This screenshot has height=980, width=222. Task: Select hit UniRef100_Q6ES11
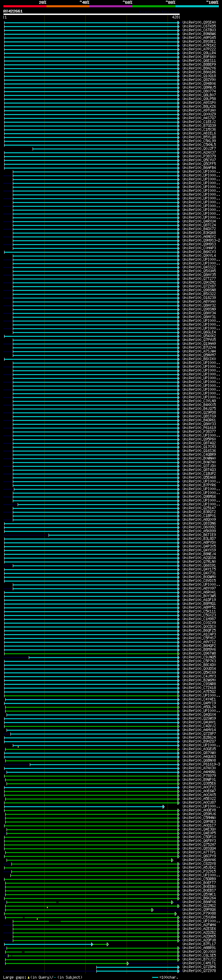(x=199, y=60)
